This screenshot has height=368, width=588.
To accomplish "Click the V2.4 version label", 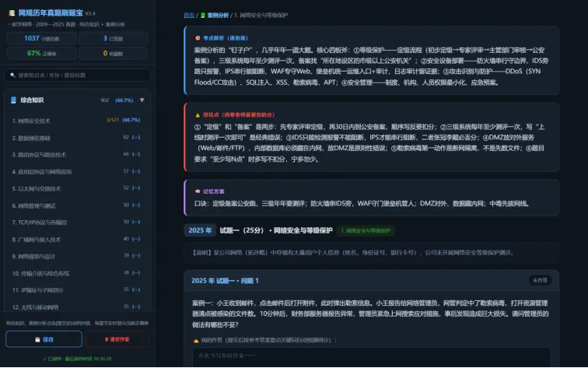I will 90,13.
